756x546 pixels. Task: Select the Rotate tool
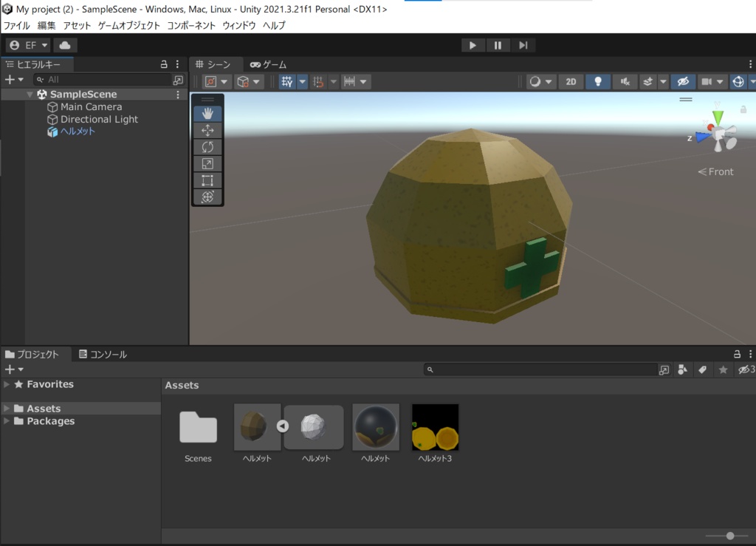click(207, 147)
